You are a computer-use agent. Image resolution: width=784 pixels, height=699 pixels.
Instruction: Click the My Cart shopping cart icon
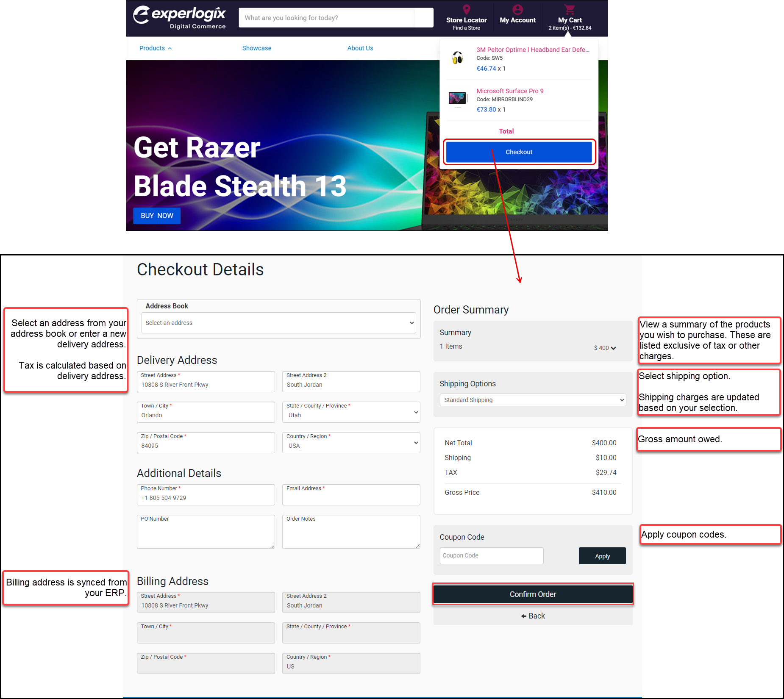click(x=570, y=9)
